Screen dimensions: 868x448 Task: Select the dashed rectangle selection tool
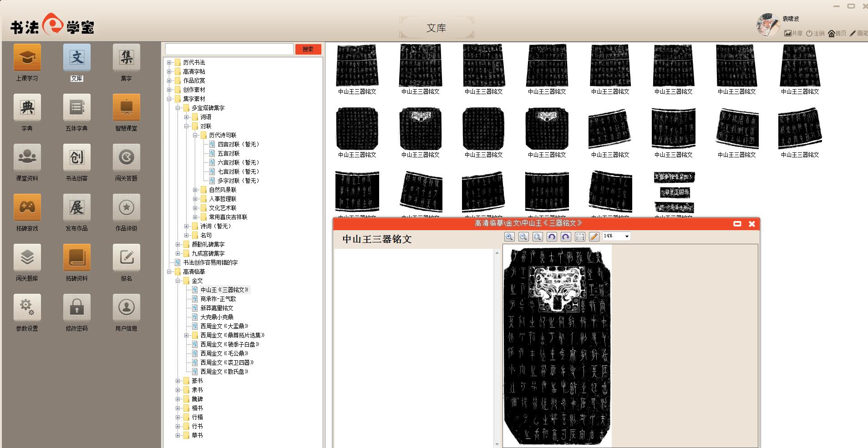(x=580, y=237)
